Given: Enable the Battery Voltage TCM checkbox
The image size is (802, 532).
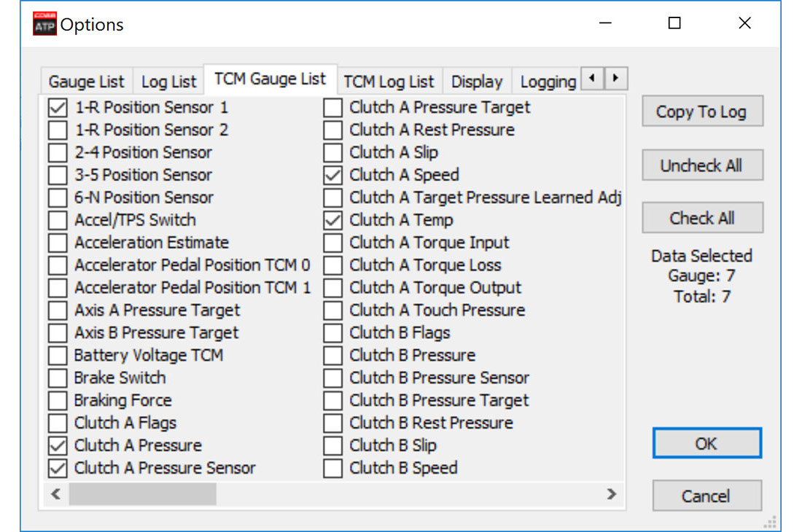Looking at the screenshot, I should click(58, 355).
